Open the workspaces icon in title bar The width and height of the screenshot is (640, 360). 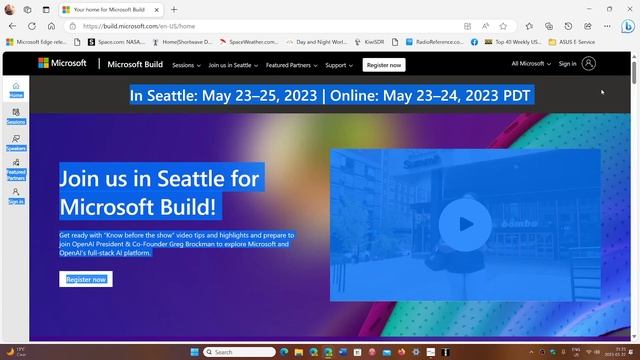(x=27, y=9)
